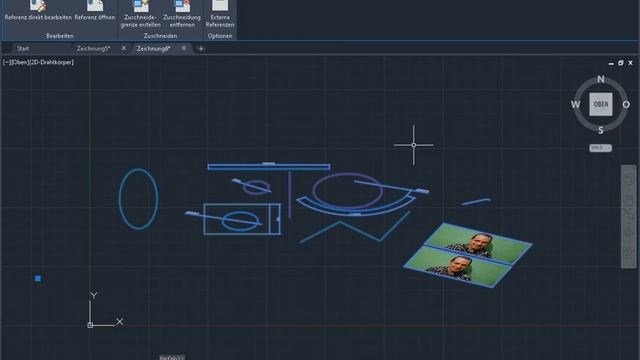Expand the Bearbeiten panel title
The height and width of the screenshot is (360, 640).
(60, 36)
